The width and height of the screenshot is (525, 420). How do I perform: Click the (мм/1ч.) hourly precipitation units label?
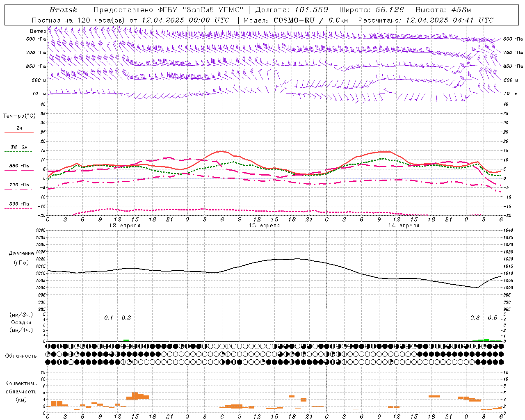click(21, 330)
